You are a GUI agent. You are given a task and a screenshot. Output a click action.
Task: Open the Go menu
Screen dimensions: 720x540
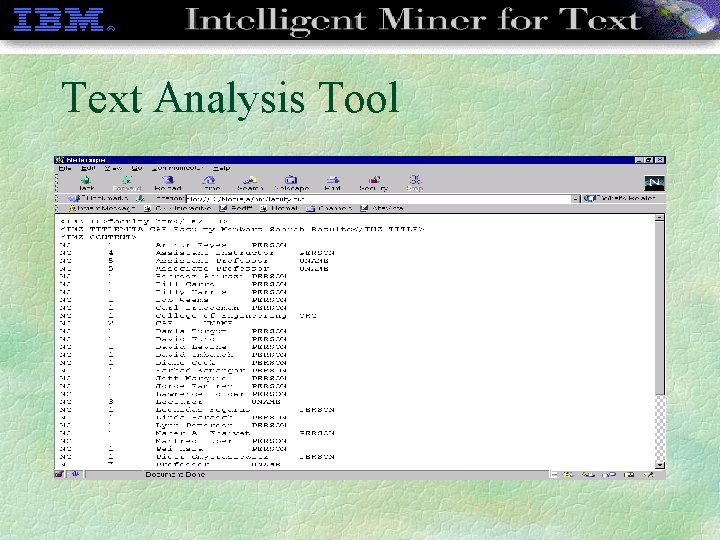pos(137,168)
